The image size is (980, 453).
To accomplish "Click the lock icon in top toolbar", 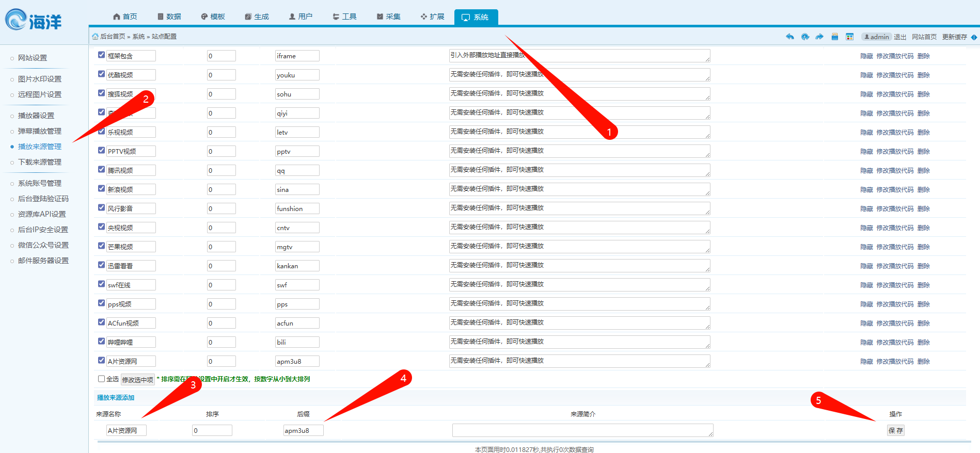I will (835, 37).
